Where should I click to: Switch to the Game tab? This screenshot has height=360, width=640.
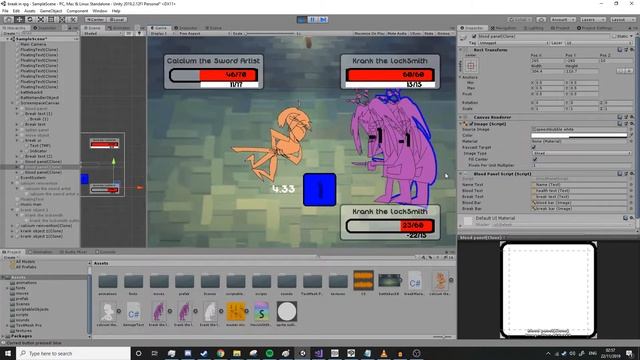(159, 28)
